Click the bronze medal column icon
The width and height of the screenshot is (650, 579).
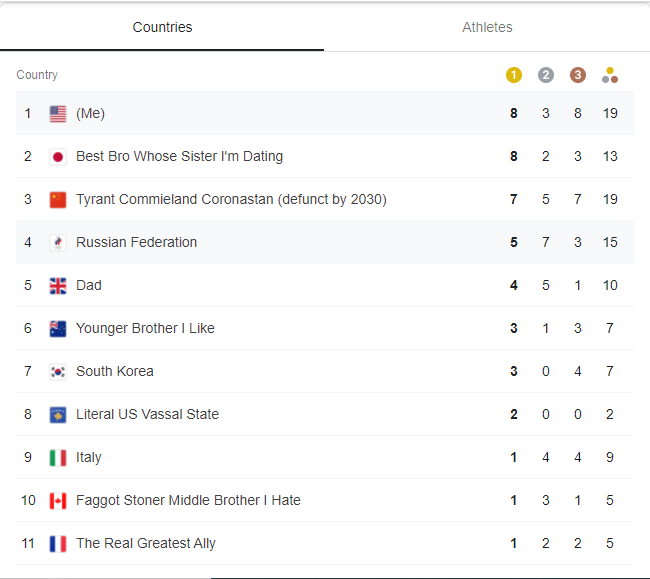pyautogui.click(x=577, y=75)
